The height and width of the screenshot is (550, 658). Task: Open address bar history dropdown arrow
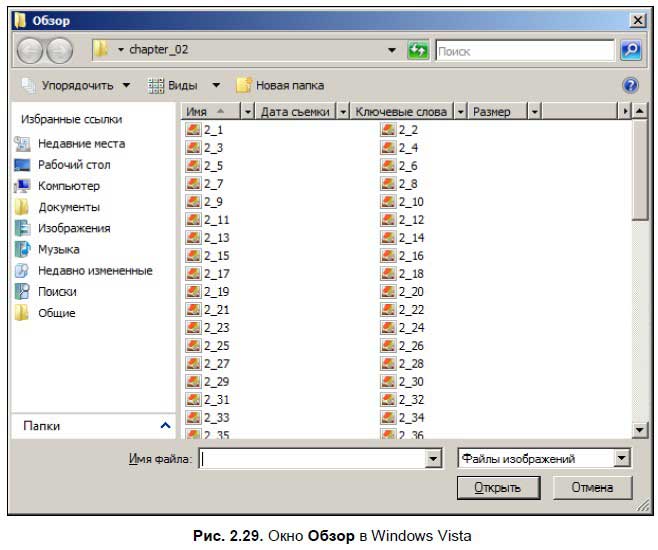[x=392, y=50]
